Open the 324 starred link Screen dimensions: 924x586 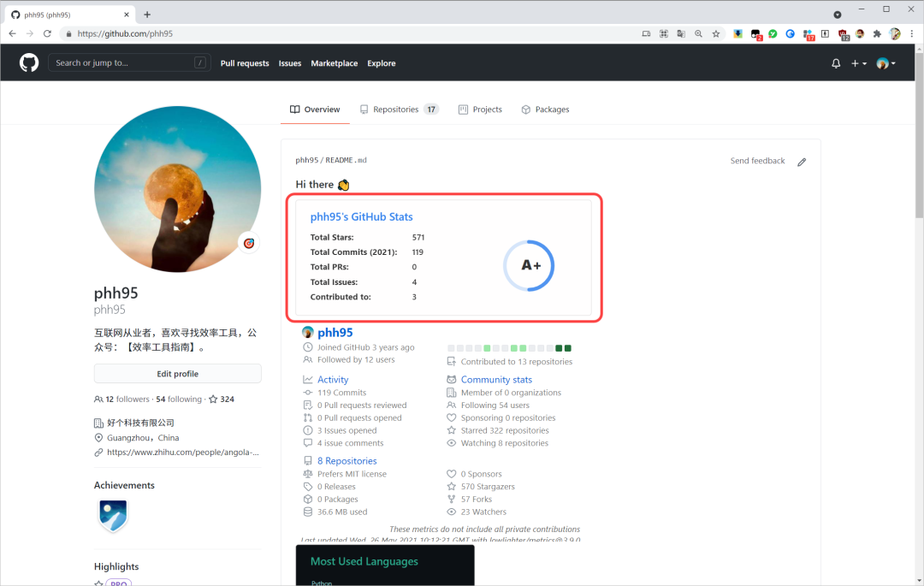(222, 400)
